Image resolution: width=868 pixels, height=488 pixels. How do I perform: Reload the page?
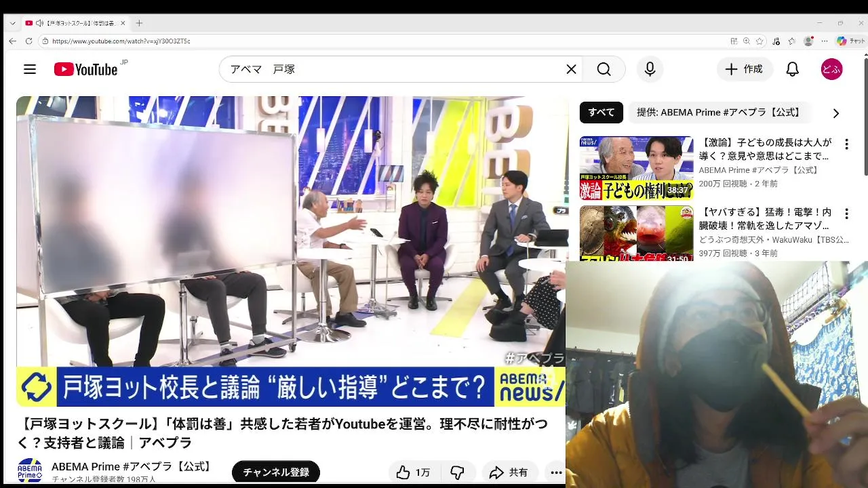28,41
